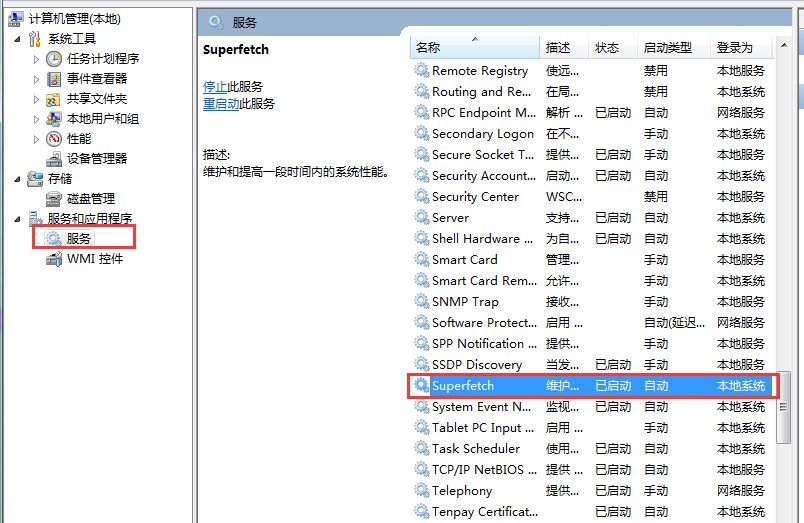The height and width of the screenshot is (523, 804).
Task: Click the Superfetch gear icon
Action: click(421, 386)
